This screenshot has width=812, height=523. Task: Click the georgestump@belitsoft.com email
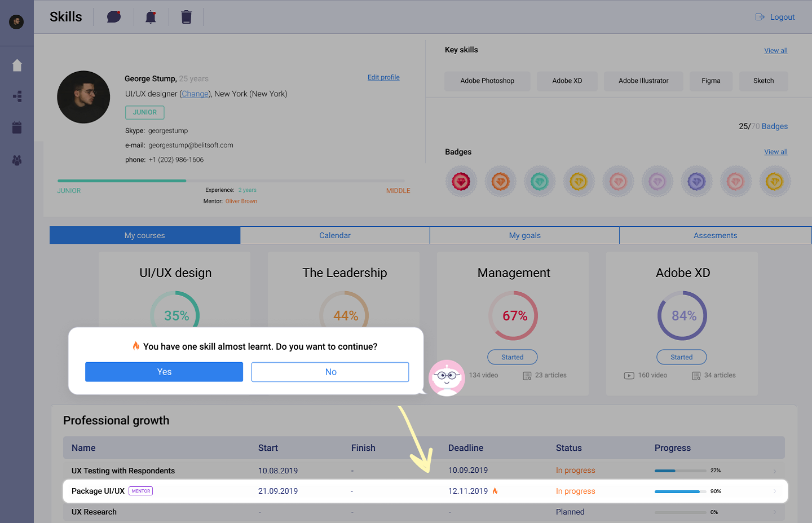tap(191, 145)
